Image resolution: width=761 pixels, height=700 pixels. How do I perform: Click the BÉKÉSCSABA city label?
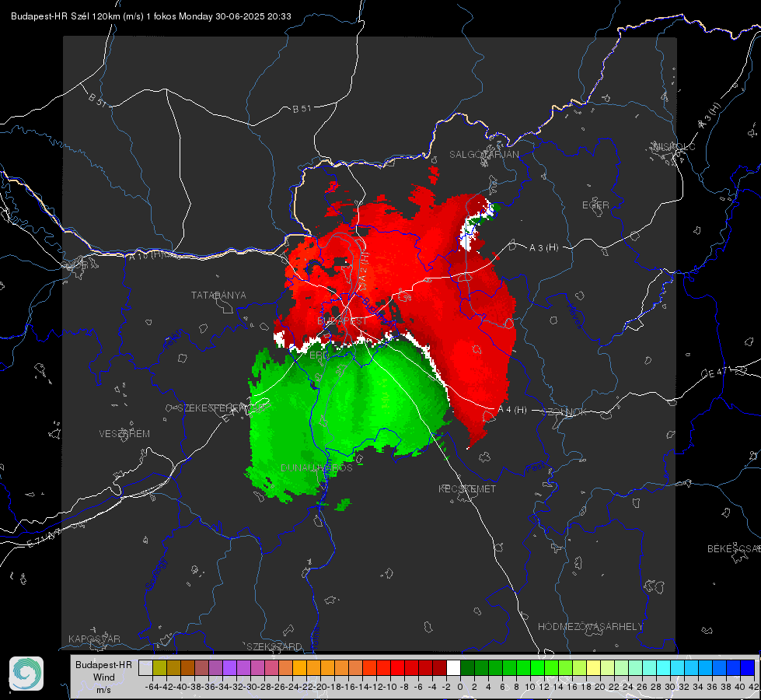tap(734, 548)
